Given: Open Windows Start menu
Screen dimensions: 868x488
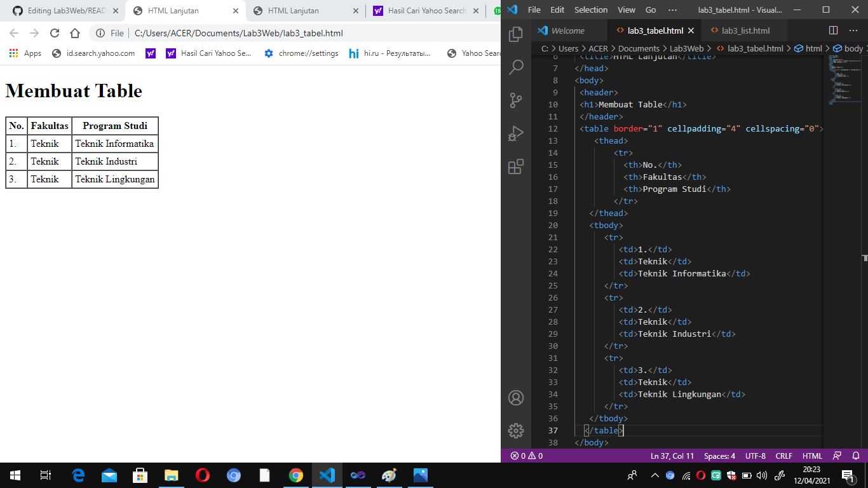Looking at the screenshot, I should pyautogui.click(x=15, y=475).
